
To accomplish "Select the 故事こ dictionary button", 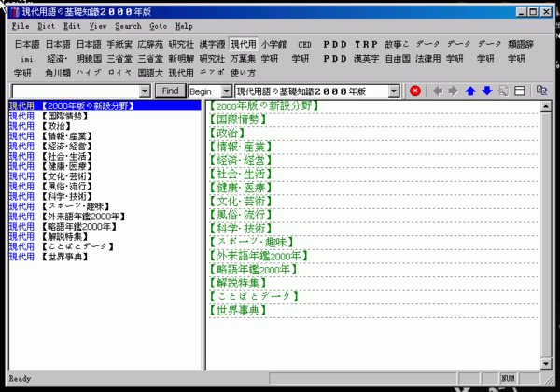I will pyautogui.click(x=397, y=44).
